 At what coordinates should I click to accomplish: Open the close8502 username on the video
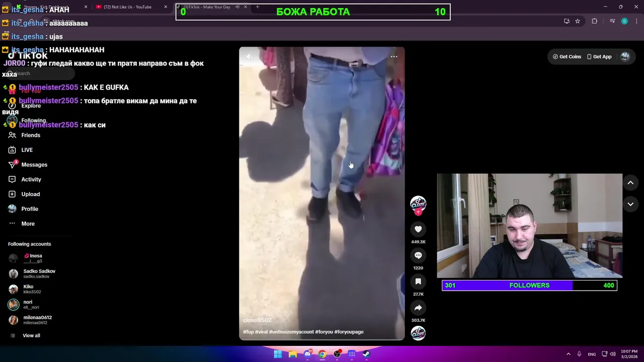point(257,320)
